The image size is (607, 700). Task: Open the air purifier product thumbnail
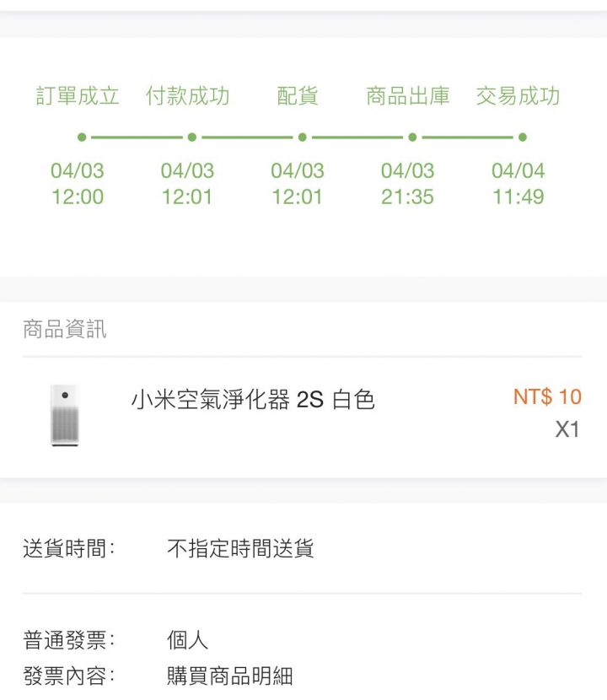click(65, 415)
